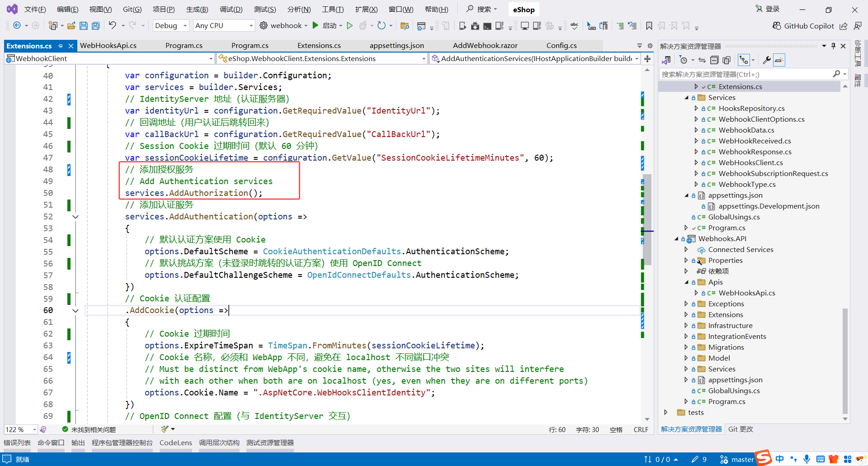868x466 pixels.
Task: Open GitHub Copilot from the toolbar
Action: pyautogui.click(x=803, y=26)
